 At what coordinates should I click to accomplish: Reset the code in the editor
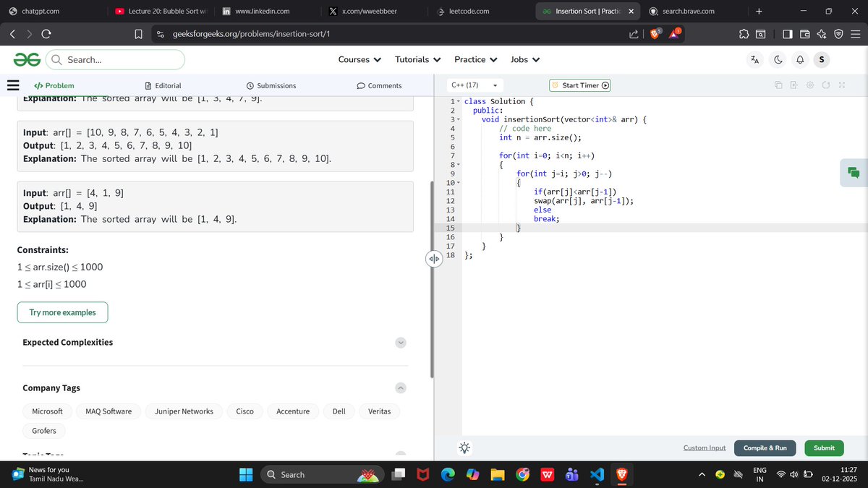point(827,85)
